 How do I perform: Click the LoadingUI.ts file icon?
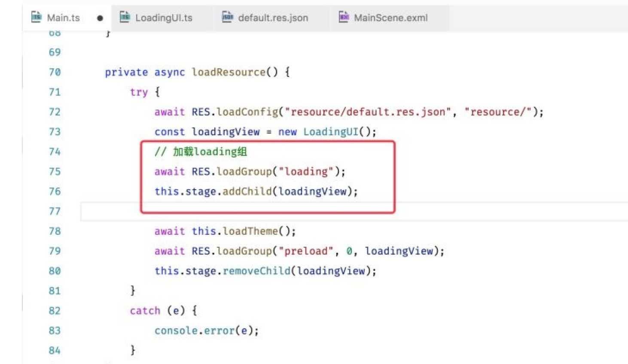tap(125, 17)
